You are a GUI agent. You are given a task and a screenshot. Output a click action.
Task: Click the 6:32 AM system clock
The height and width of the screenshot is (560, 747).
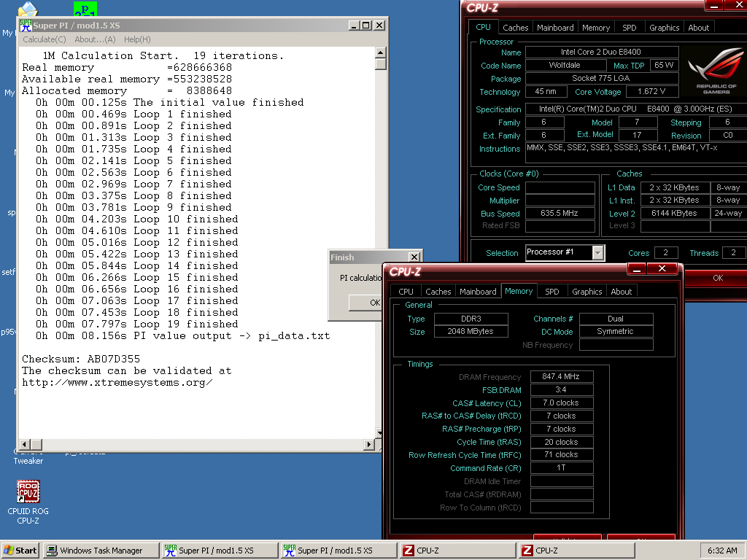(722, 551)
